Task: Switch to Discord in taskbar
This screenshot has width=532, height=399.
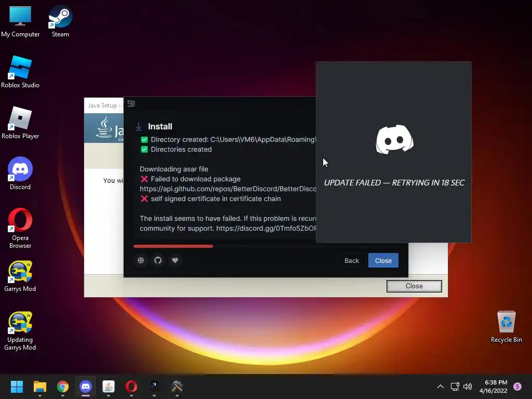Action: click(x=86, y=387)
